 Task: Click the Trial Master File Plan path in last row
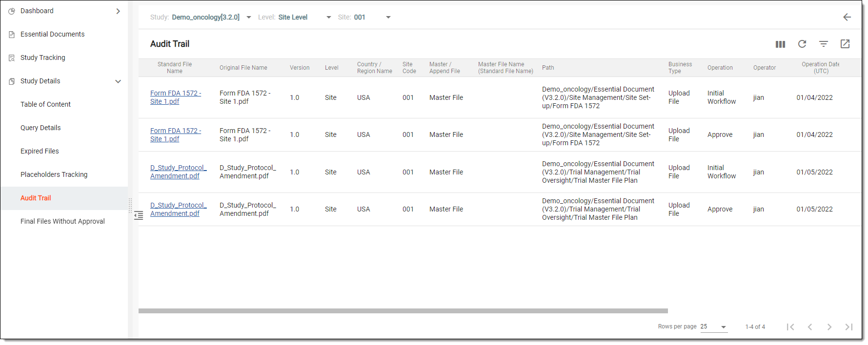click(x=598, y=210)
